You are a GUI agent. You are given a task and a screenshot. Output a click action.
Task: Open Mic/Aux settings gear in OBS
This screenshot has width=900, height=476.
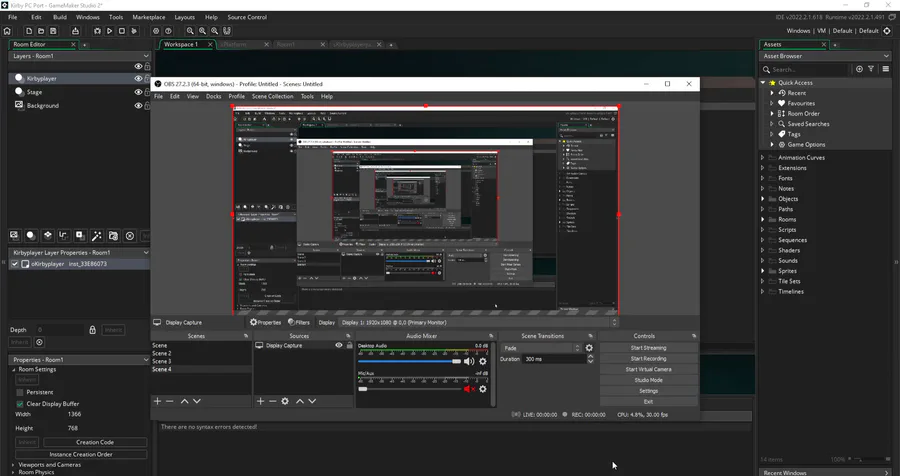pyautogui.click(x=483, y=389)
